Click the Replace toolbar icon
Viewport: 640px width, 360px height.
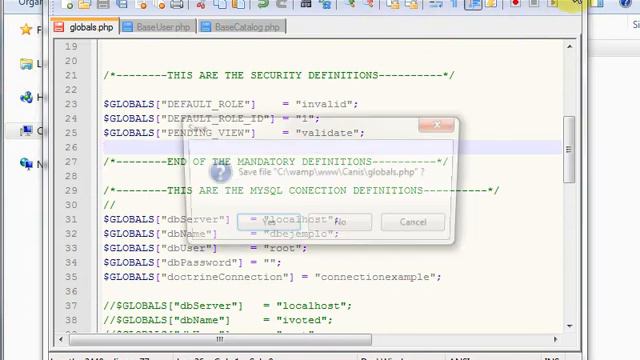[x=325, y=4]
